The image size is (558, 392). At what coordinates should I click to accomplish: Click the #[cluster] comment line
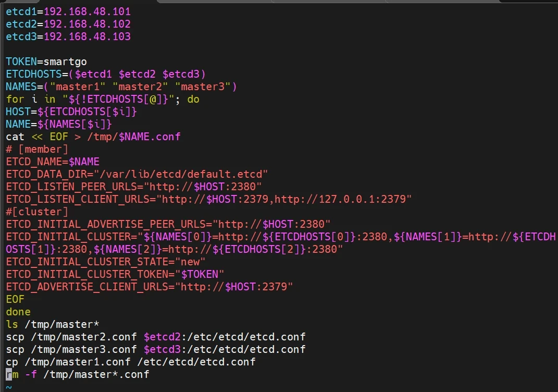tap(36, 212)
